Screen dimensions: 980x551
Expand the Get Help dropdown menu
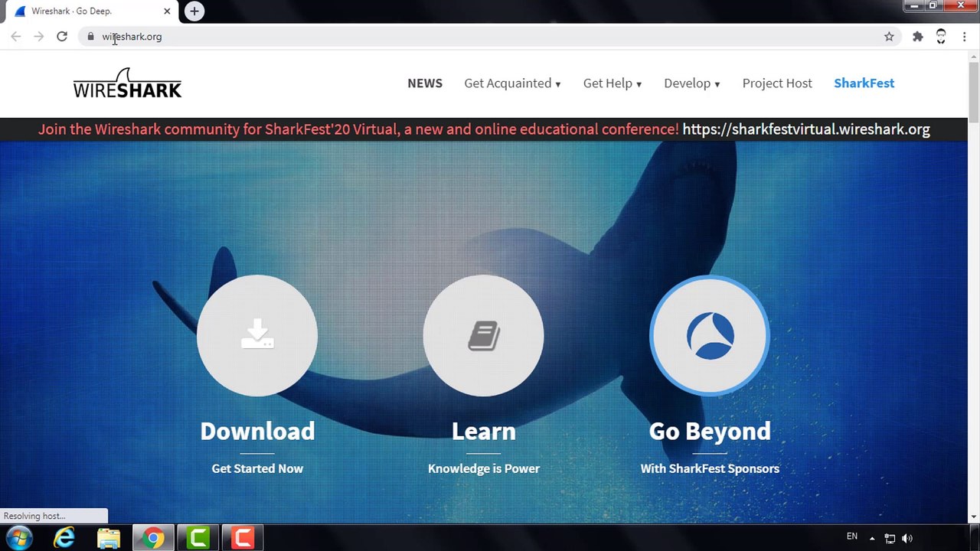pos(612,83)
